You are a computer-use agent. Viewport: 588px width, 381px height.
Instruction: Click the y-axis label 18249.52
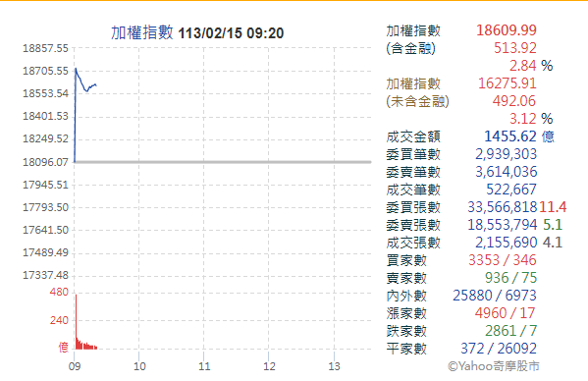pos(45,138)
